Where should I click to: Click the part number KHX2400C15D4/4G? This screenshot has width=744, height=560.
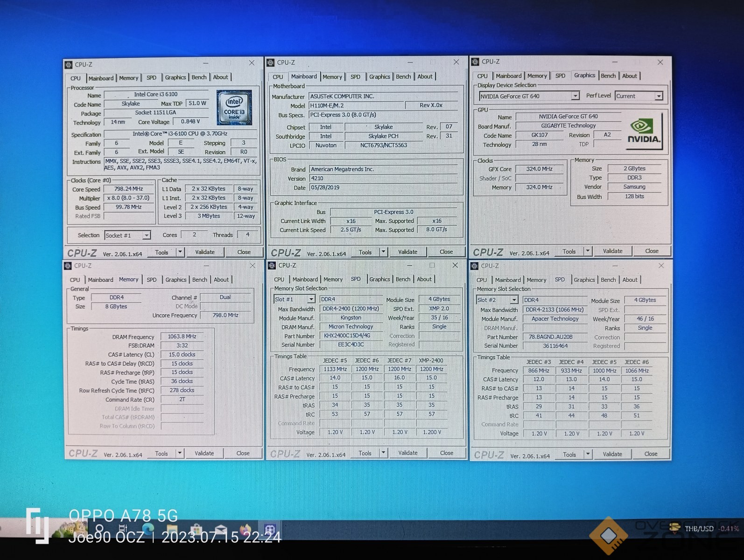(x=351, y=336)
